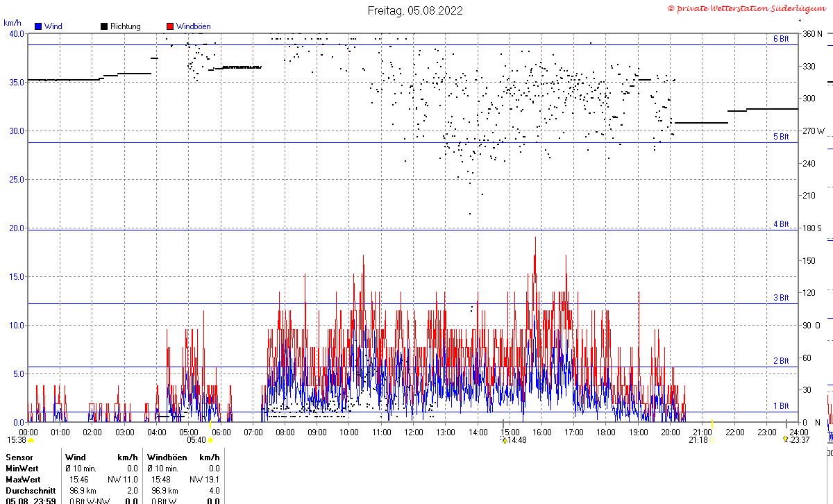This screenshot has width=833, height=504.
Task: Click the moonset arrow icon at 23:37
Action: 785,439
